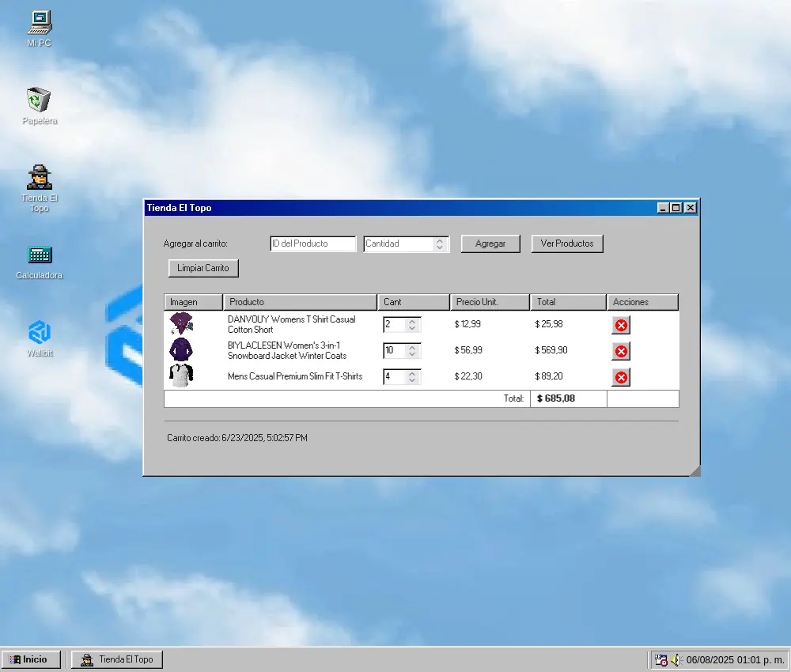Adjust quantity stepper for BIYLACLESEN jacket
Screen dimensions: 791x672
tap(412, 351)
